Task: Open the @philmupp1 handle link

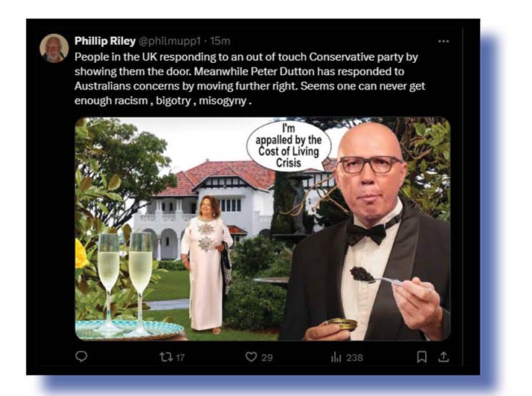Action: (170, 41)
